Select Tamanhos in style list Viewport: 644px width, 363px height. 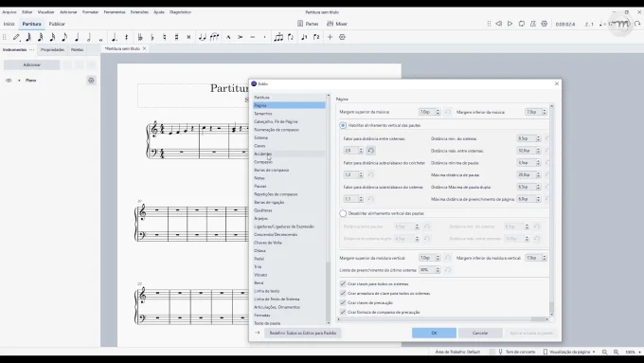click(x=289, y=114)
